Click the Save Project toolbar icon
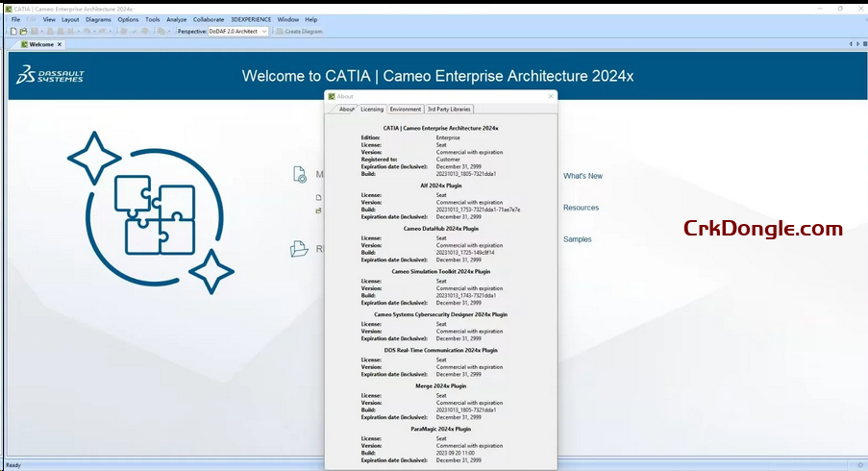 click(x=35, y=32)
